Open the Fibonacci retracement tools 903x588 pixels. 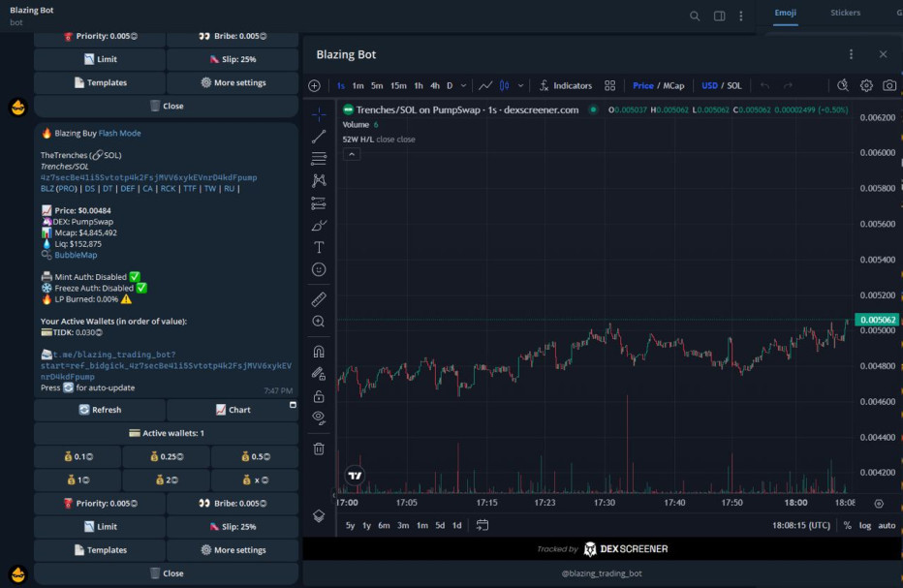tap(319, 158)
